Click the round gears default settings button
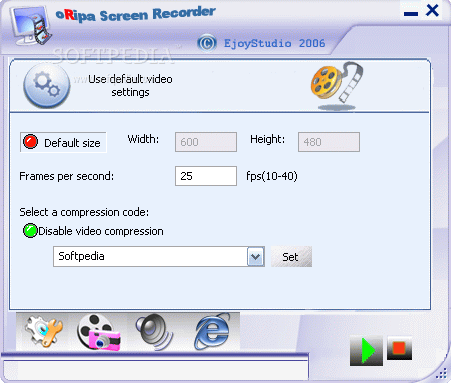The height and width of the screenshot is (383, 451). pos(46,86)
